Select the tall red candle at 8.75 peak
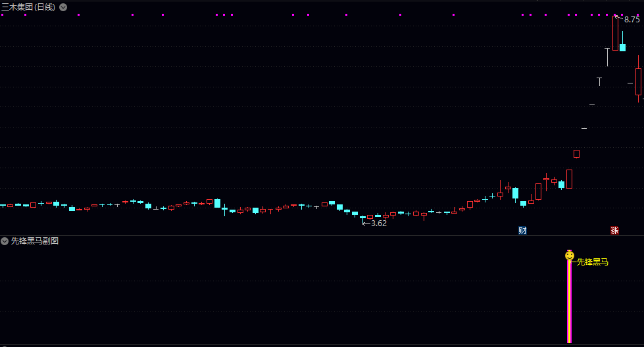Image resolution: width=644 pixels, height=347 pixels. 615,34
